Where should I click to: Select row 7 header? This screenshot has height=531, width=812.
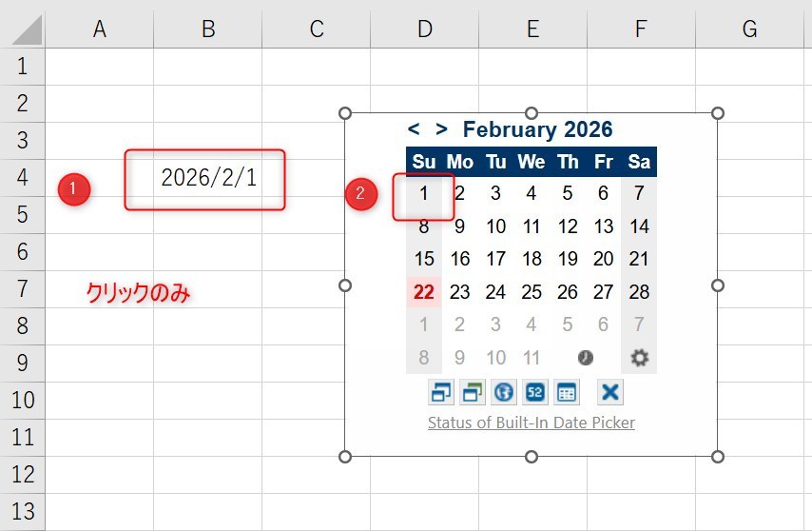coord(23,288)
